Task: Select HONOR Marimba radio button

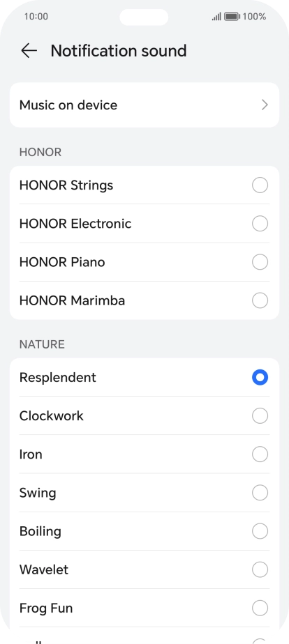Action: 260,300
